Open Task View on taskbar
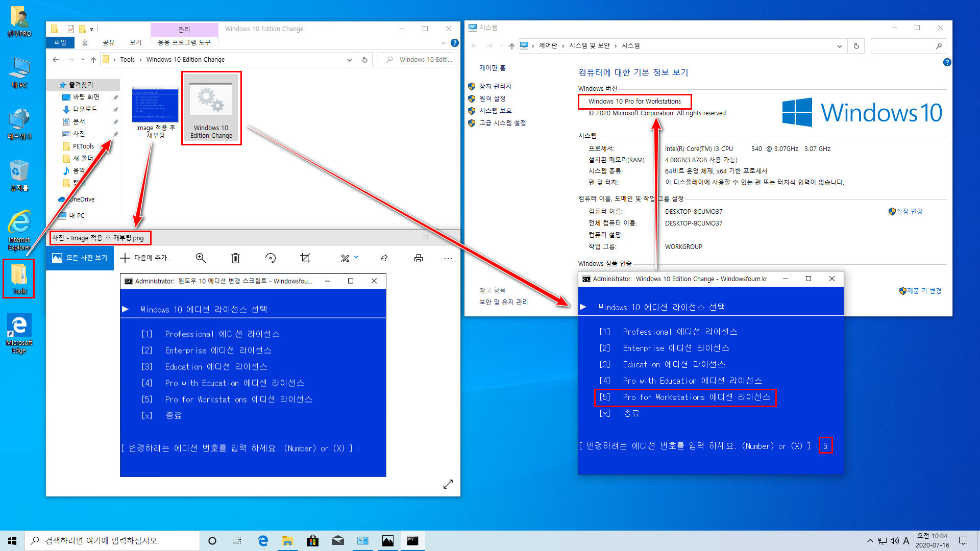The height and width of the screenshot is (551, 980). click(237, 541)
